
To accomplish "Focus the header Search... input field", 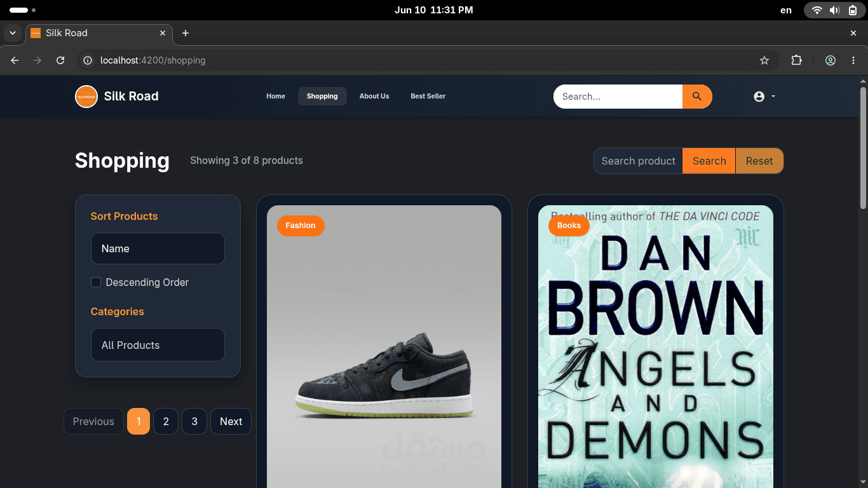I will tap(618, 97).
